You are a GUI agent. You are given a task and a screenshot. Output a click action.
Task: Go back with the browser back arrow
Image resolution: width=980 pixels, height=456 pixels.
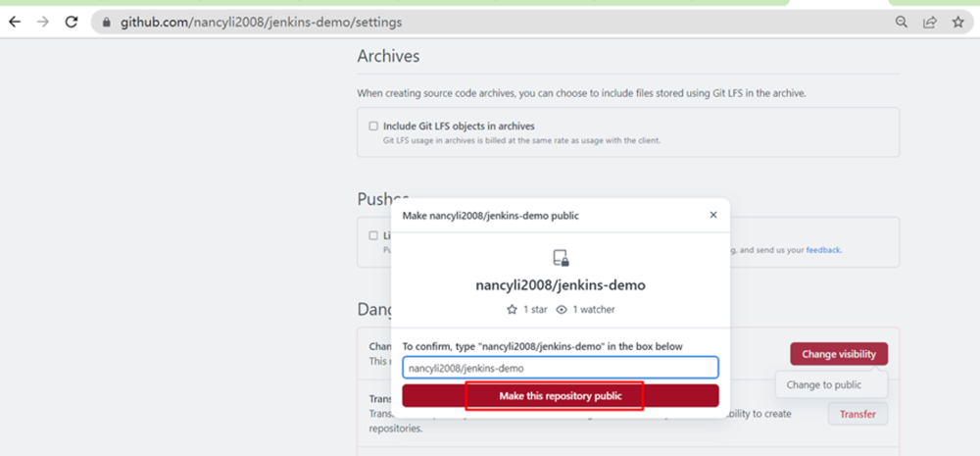point(15,22)
